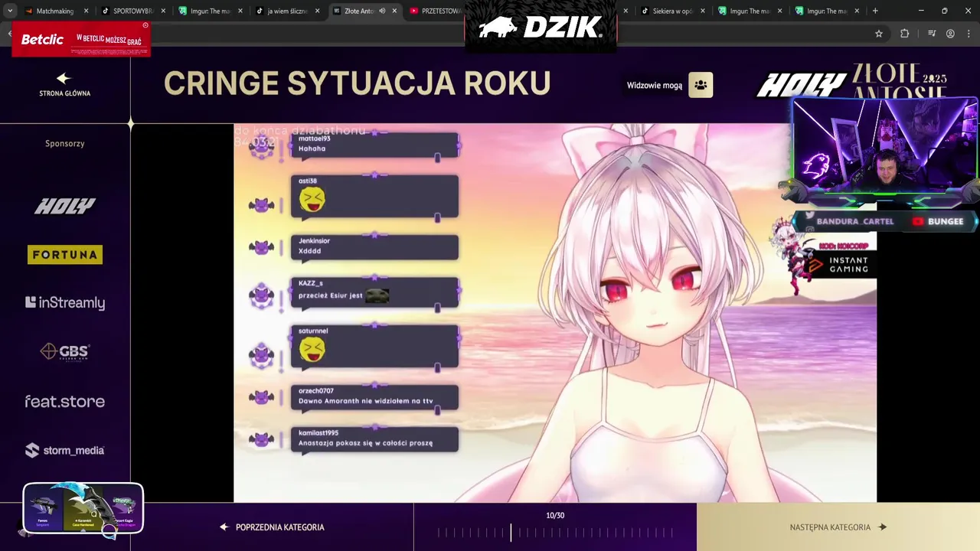
Task: Open the storm_media sponsor logo
Action: coord(65,451)
